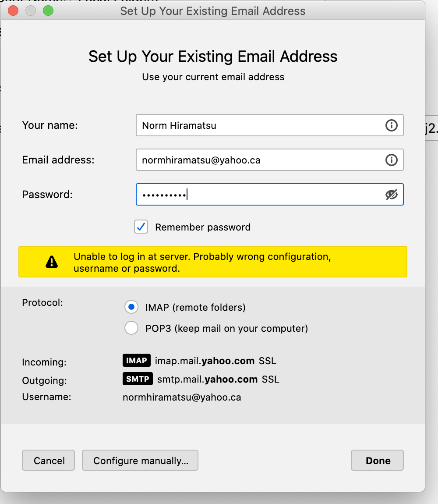Show password using the crossed-eye icon
438x504 pixels.
pos(391,195)
